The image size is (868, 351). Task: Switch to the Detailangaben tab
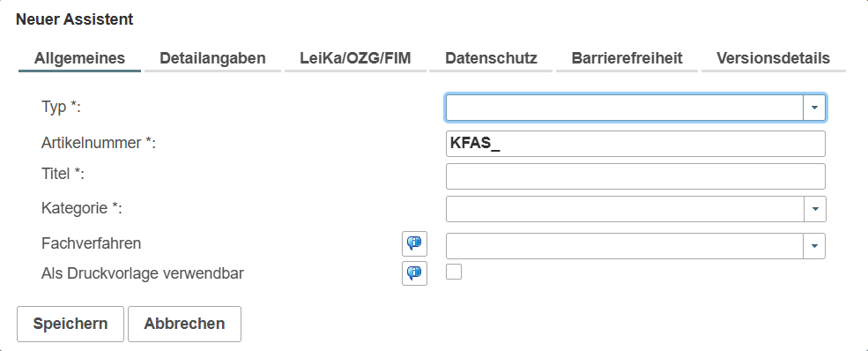(212, 59)
